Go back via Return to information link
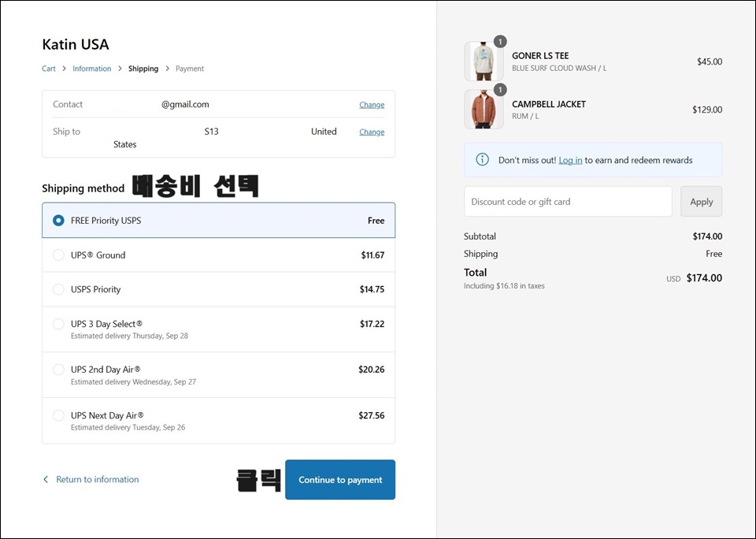 coord(98,479)
